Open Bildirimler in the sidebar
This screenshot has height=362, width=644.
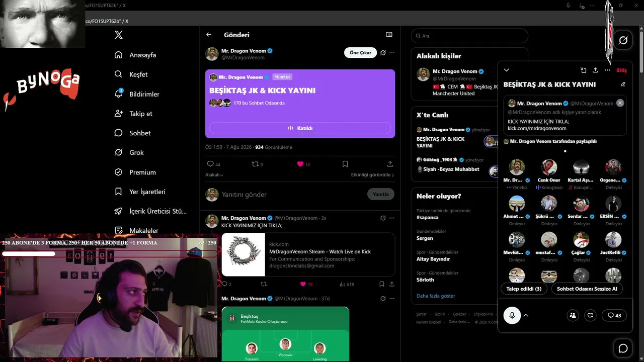click(x=137, y=94)
